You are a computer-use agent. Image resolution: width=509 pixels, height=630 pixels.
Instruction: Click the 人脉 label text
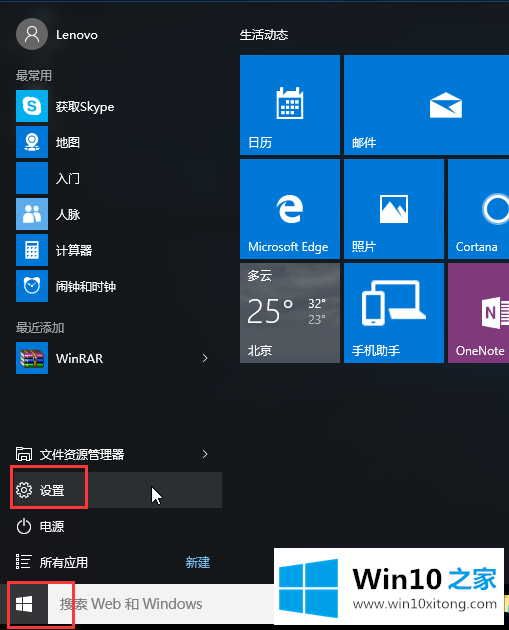(x=67, y=214)
